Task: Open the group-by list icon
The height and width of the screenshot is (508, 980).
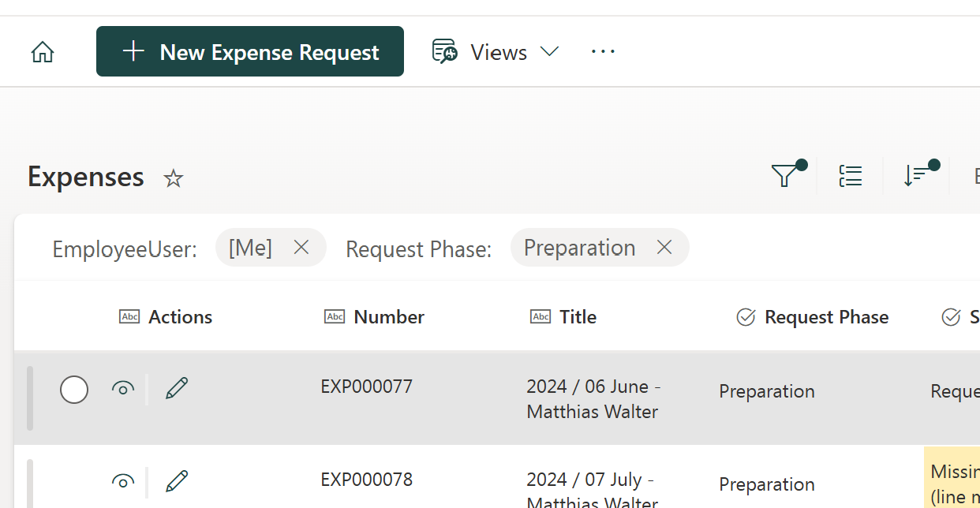Action: (x=850, y=176)
